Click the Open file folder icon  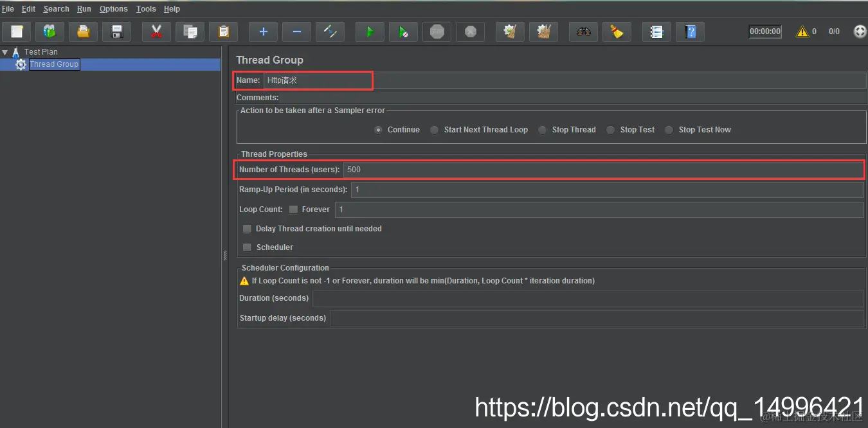pyautogui.click(x=83, y=31)
